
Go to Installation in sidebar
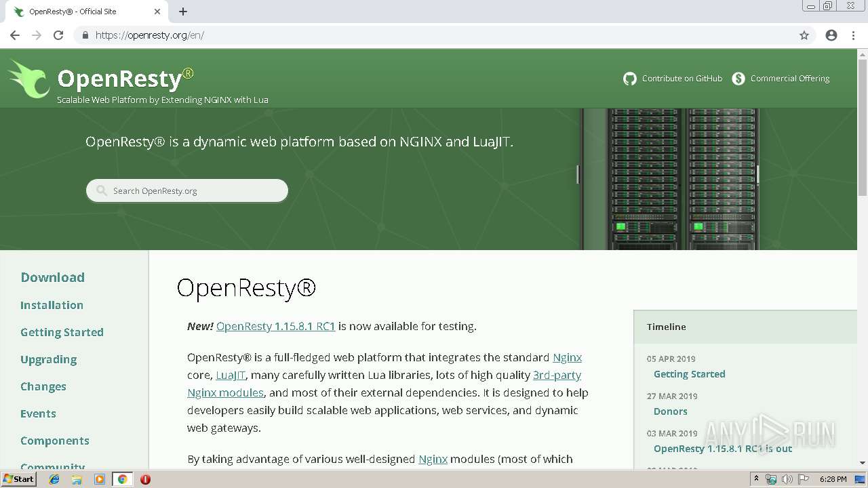[52, 305]
